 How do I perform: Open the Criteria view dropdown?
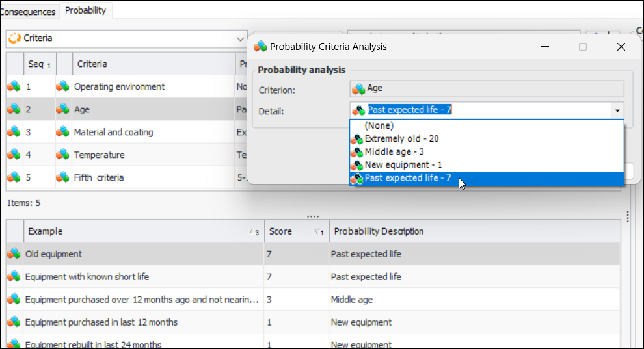pyautogui.click(x=240, y=39)
